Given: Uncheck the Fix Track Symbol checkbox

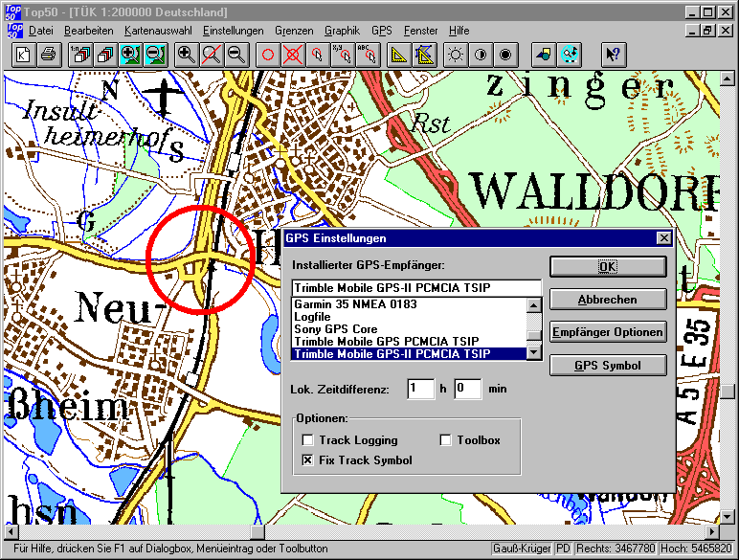Looking at the screenshot, I should 308,460.
